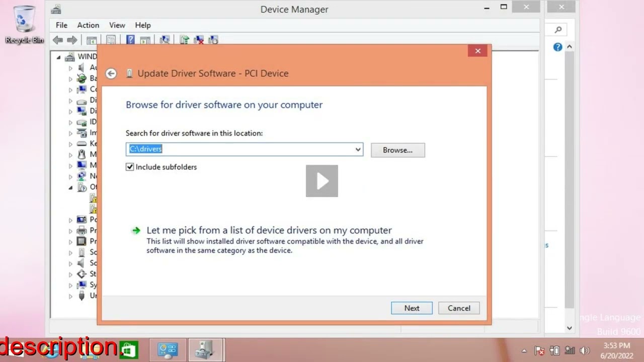Viewport: 644px width, 362px height.
Task: Click the blue Help question-mark toolbar icon
Action: pyautogui.click(x=130, y=40)
